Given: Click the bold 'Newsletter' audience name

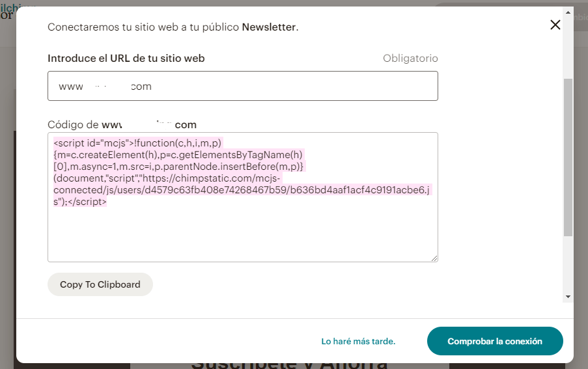Looking at the screenshot, I should (x=269, y=27).
